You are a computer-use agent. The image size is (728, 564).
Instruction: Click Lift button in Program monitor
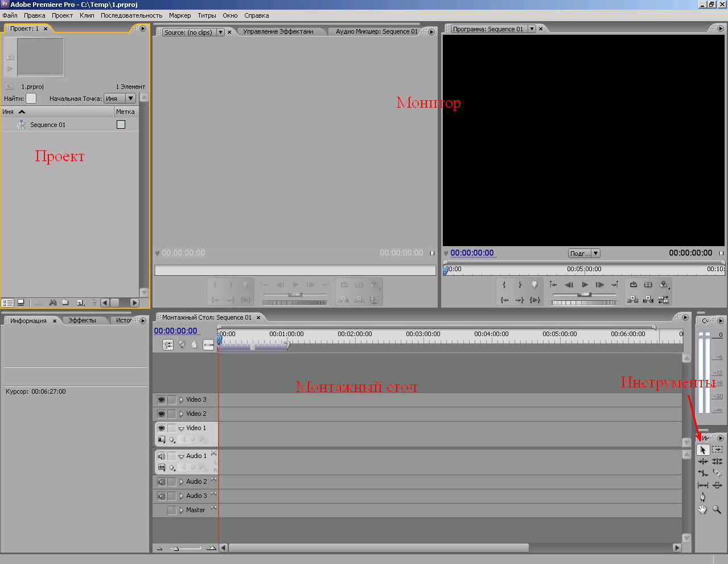[632, 300]
